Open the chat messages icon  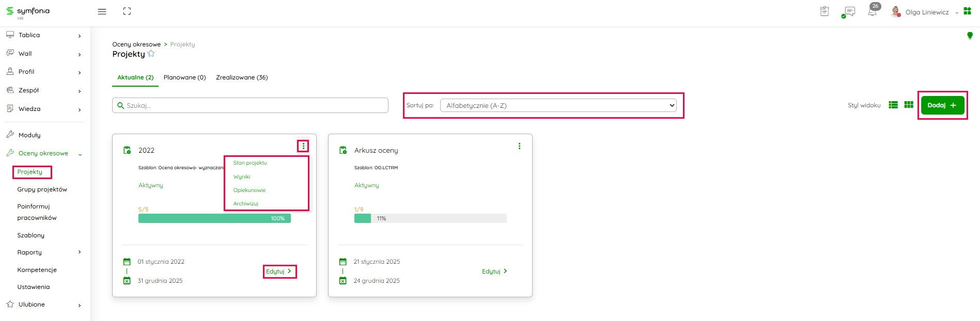point(849,12)
